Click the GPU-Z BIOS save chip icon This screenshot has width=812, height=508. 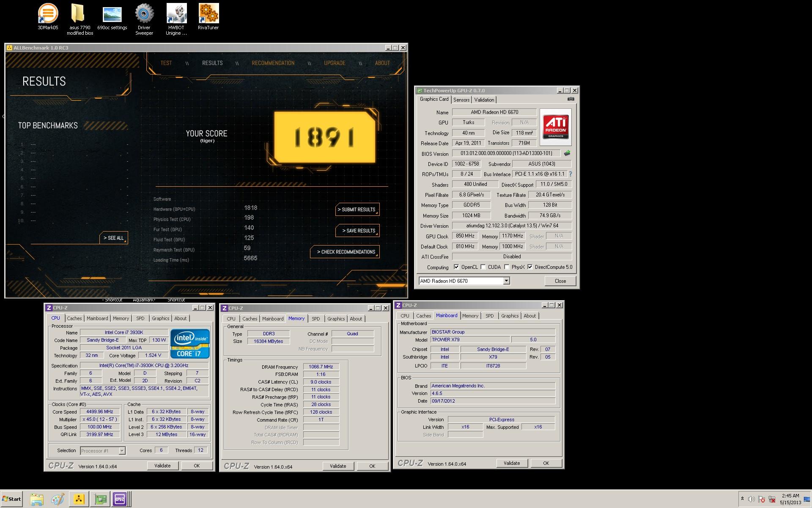(567, 153)
